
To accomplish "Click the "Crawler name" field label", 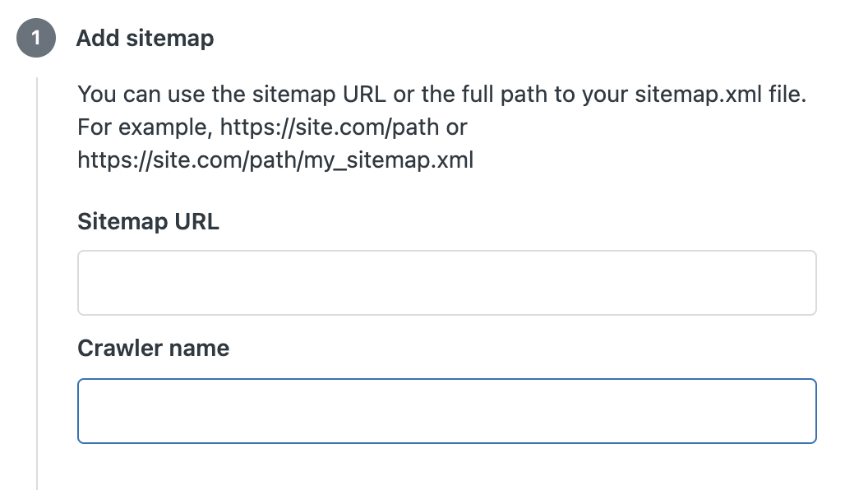I will [153, 349].
